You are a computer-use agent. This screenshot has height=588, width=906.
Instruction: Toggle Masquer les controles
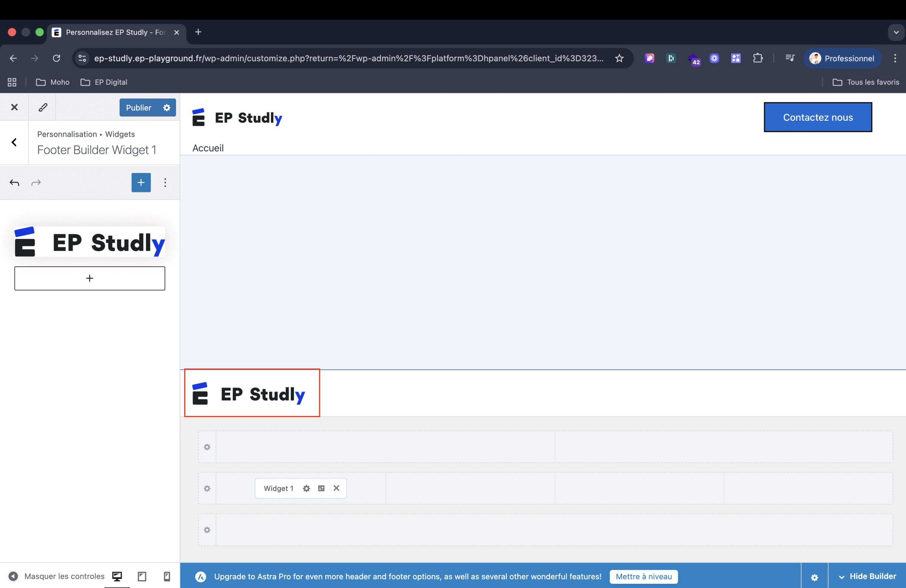click(56, 576)
